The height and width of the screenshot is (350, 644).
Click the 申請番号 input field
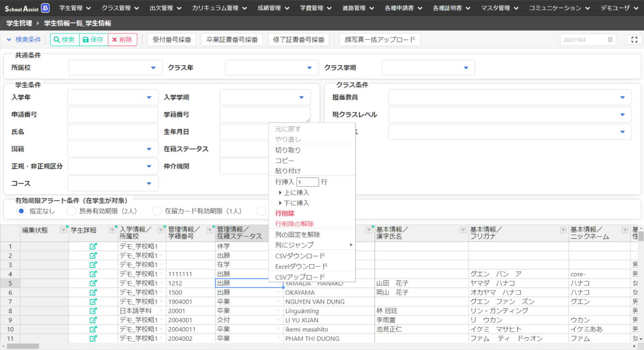[113, 115]
